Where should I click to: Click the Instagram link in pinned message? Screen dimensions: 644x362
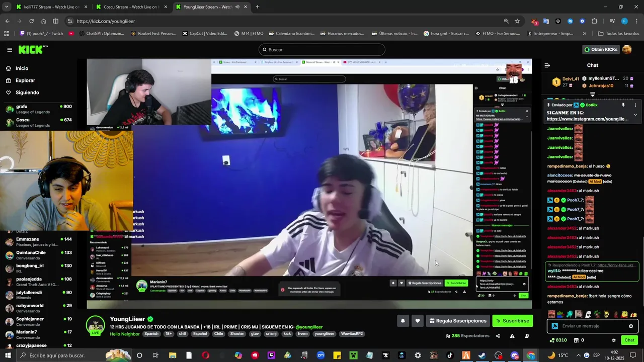588,119
